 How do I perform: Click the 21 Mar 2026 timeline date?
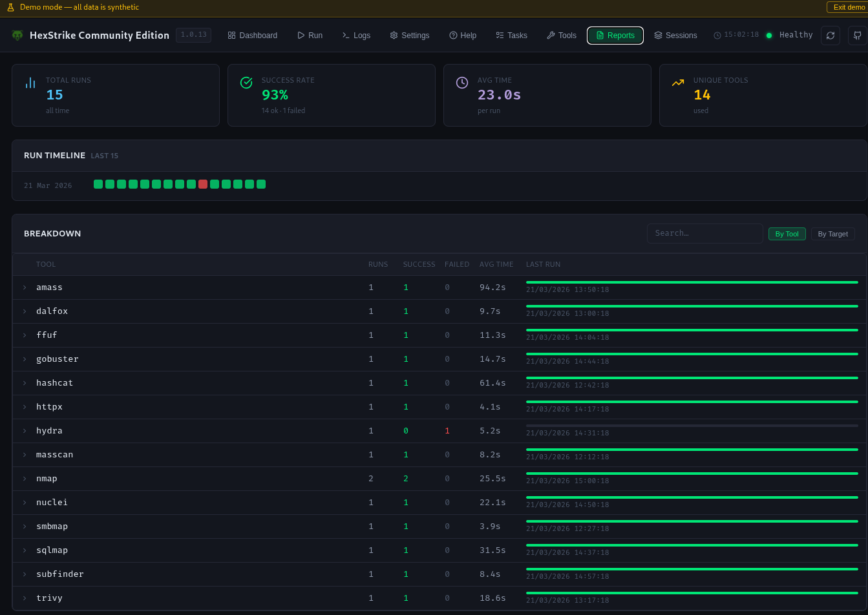click(48, 185)
